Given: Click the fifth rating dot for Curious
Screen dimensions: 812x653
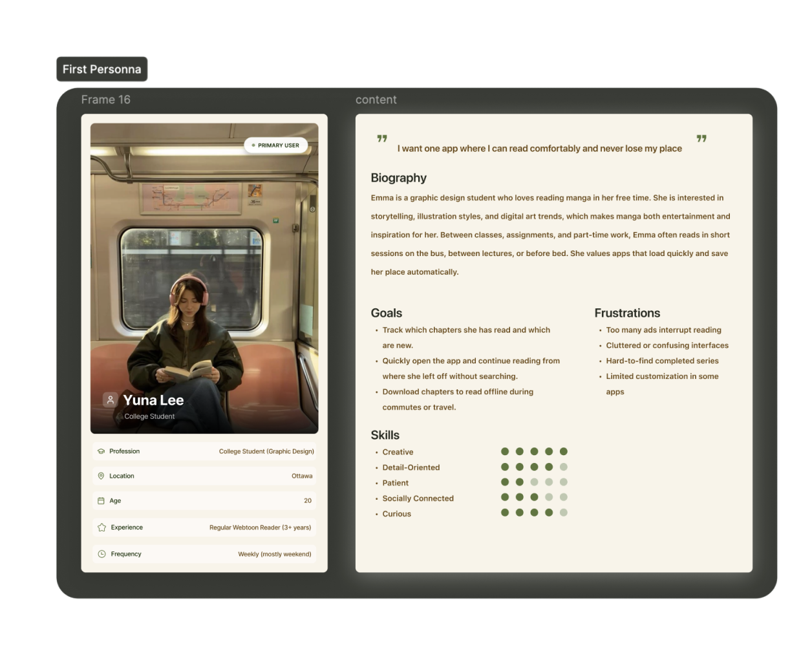Looking at the screenshot, I should 564,513.
